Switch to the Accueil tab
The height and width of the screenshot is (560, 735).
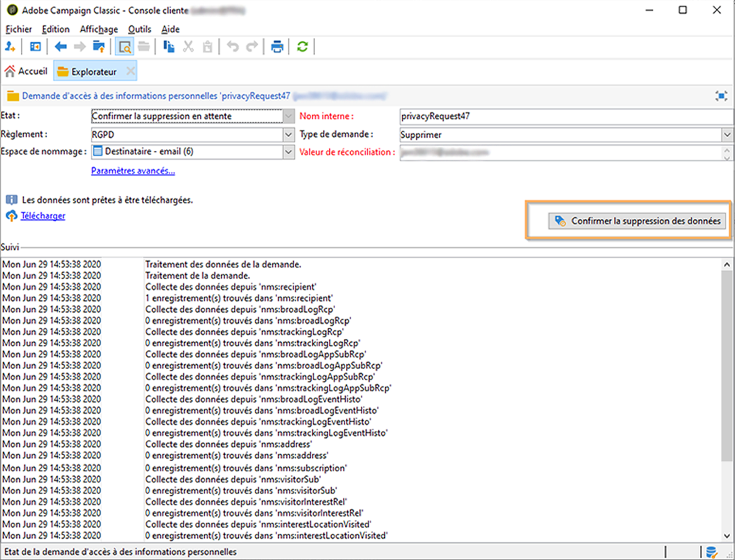coord(26,71)
